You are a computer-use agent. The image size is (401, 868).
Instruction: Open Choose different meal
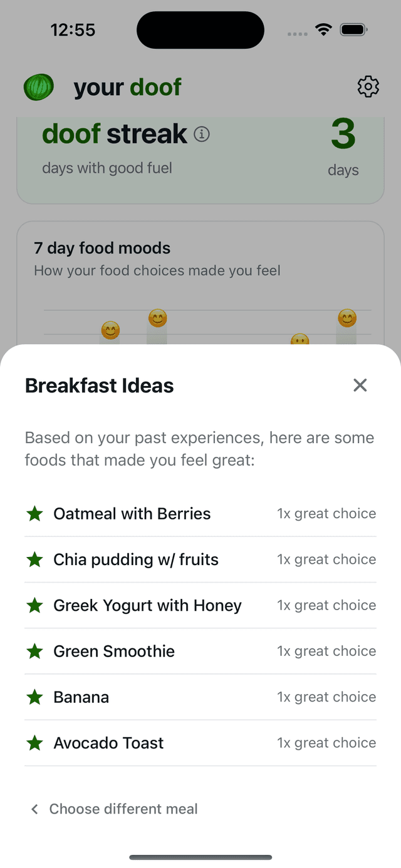pos(123,809)
